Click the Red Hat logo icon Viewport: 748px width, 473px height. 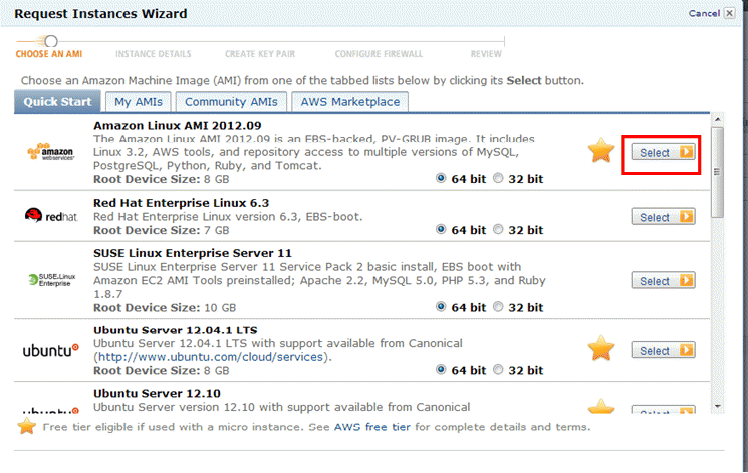[x=33, y=215]
